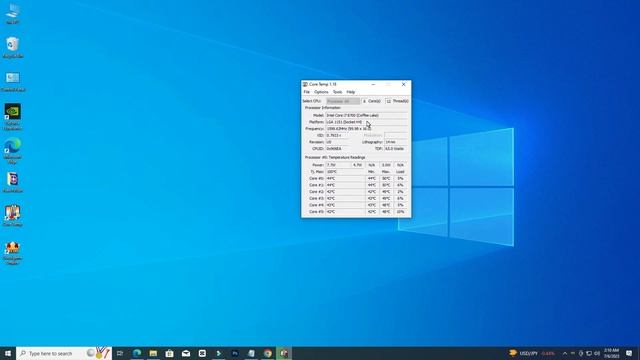Open Photoshop from the taskbar
Viewport: 640px width, 360px height.
point(235,353)
